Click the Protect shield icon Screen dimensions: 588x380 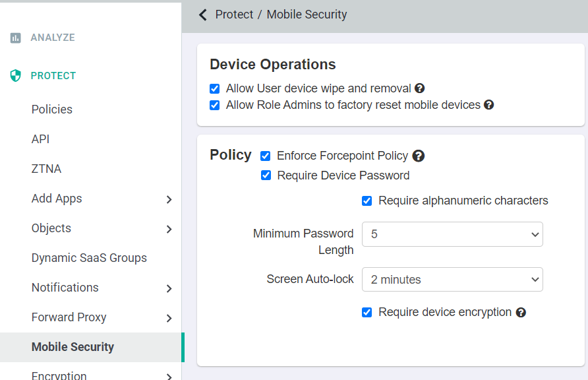pos(15,75)
